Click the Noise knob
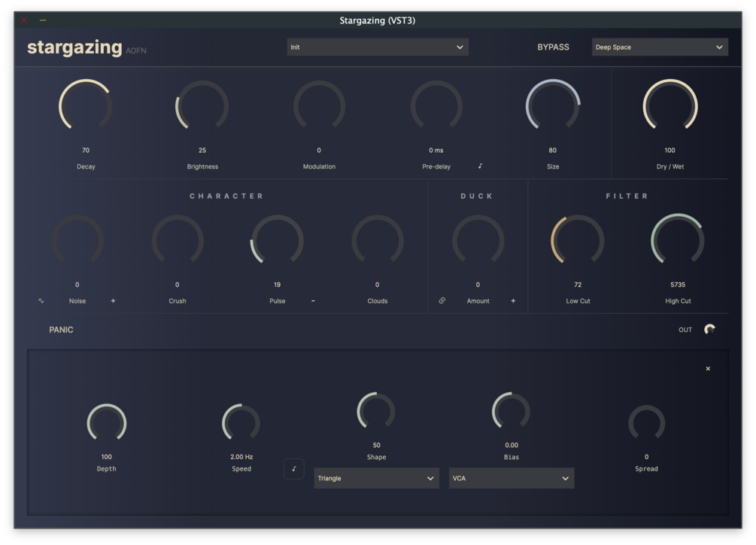 [77, 240]
